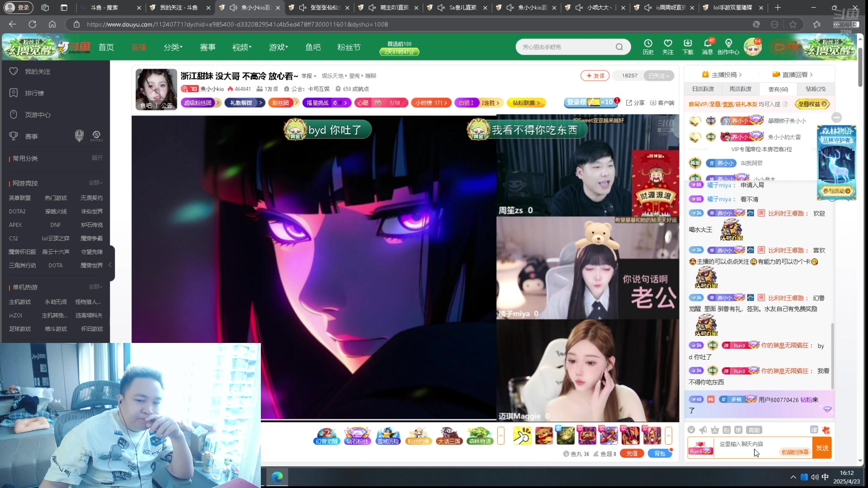
Task: Open the 消息 notification bell
Action: point(708,47)
